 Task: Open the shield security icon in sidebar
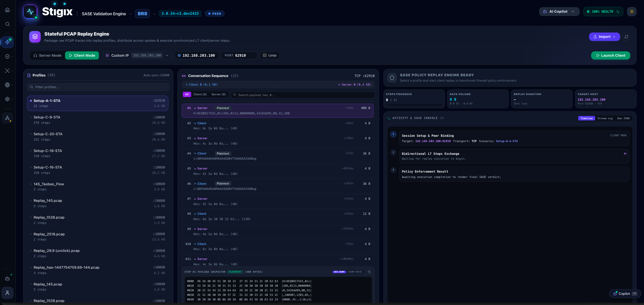(7, 56)
